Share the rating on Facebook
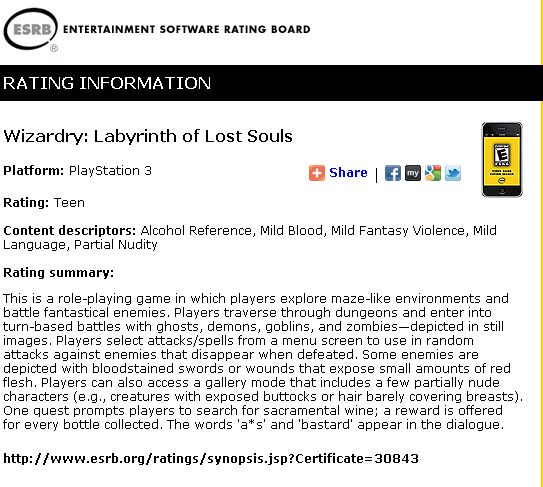 [393, 173]
